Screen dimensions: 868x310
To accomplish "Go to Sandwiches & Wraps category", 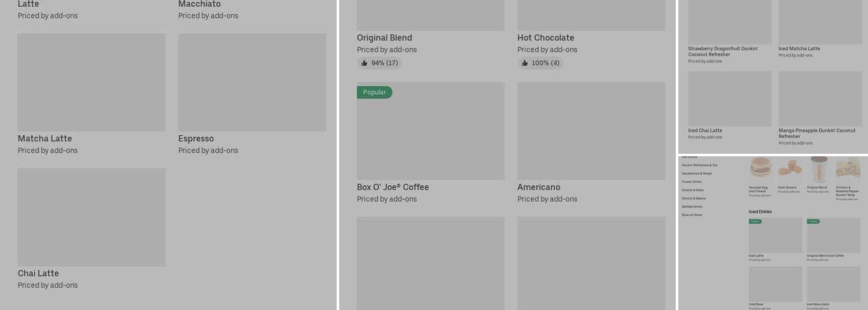I will pos(697,174).
